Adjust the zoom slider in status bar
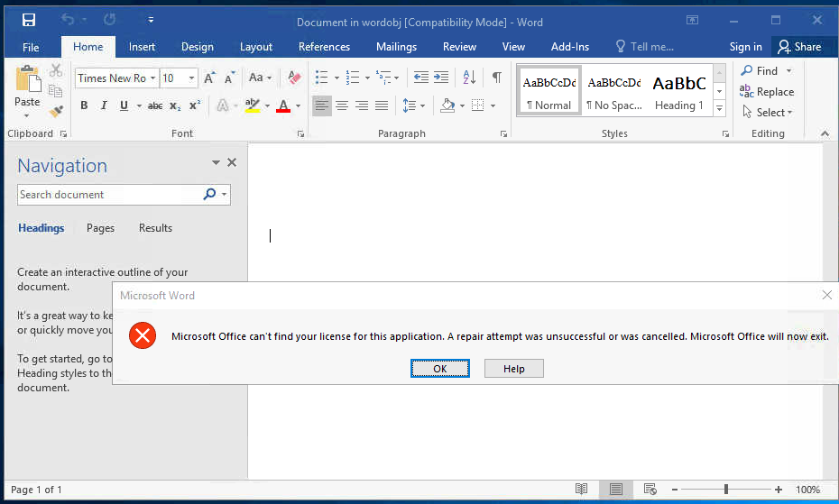This screenshot has width=839, height=504. (x=725, y=490)
